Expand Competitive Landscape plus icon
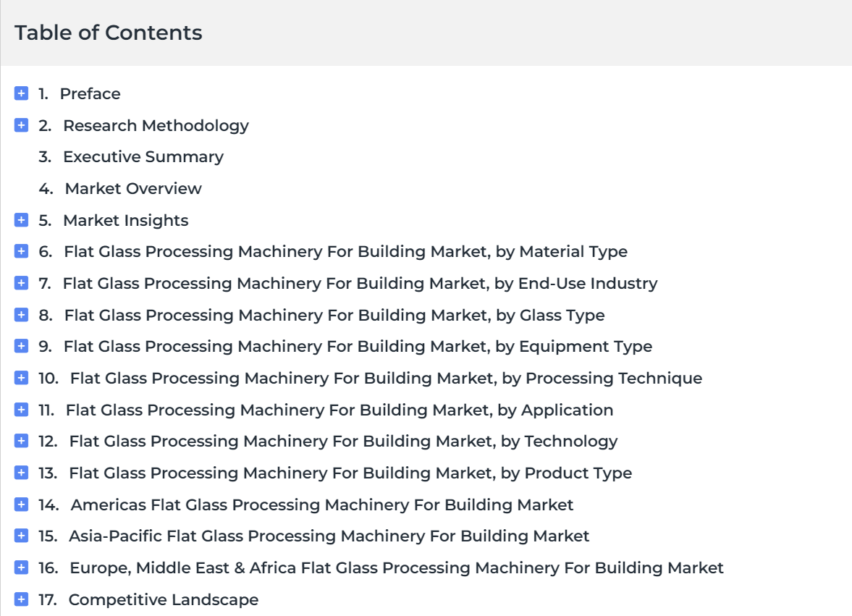 point(21,599)
